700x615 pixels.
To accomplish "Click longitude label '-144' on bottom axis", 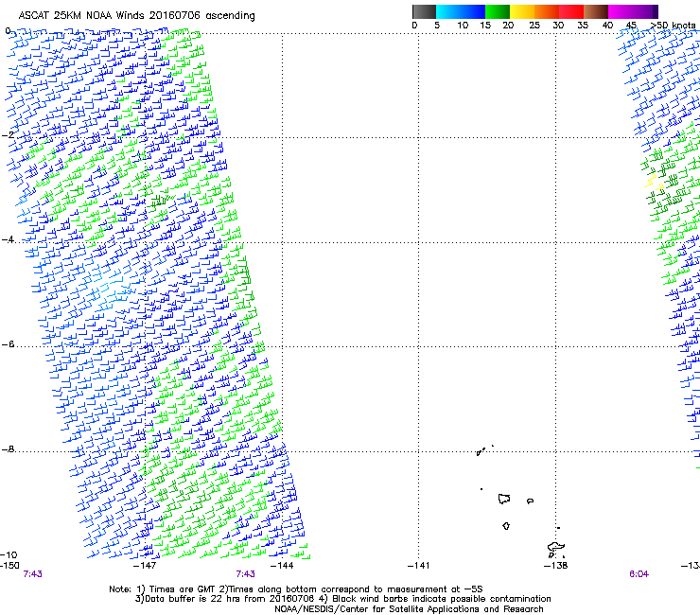I will click(282, 566).
